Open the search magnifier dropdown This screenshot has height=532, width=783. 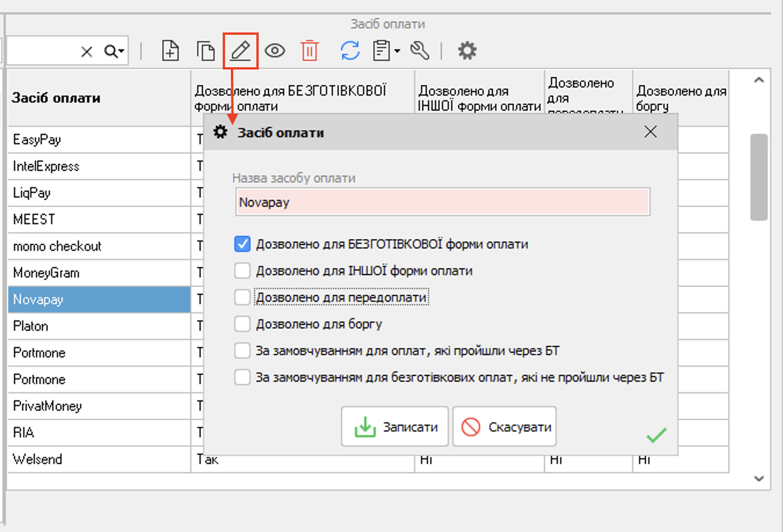click(114, 52)
